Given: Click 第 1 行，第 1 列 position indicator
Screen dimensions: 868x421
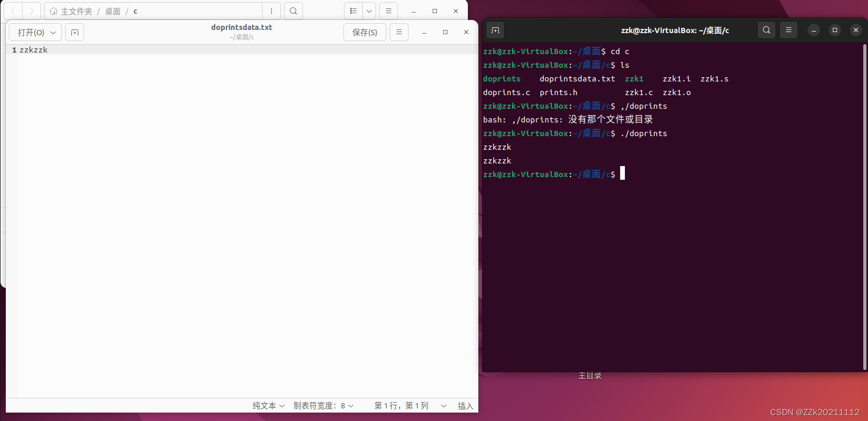Looking at the screenshot, I should click(402, 406).
